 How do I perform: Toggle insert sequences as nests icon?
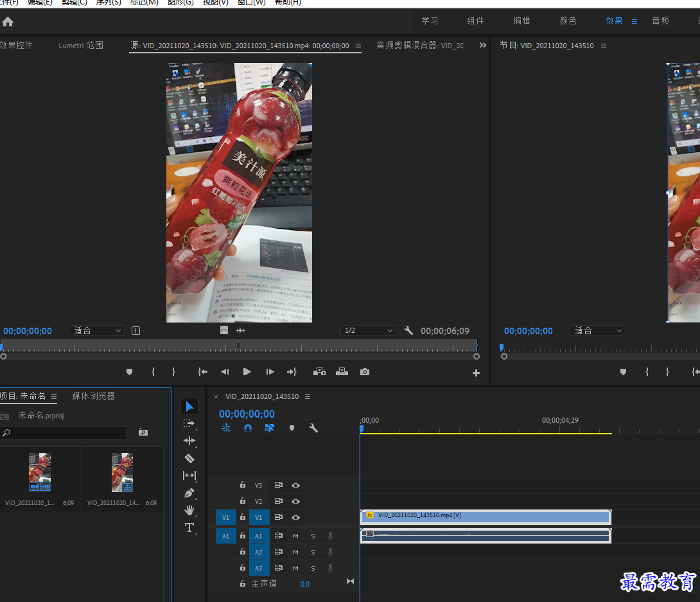tap(226, 428)
